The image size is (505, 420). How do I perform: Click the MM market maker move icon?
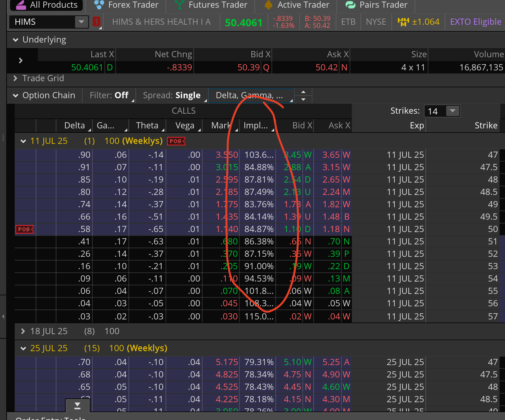pos(403,22)
